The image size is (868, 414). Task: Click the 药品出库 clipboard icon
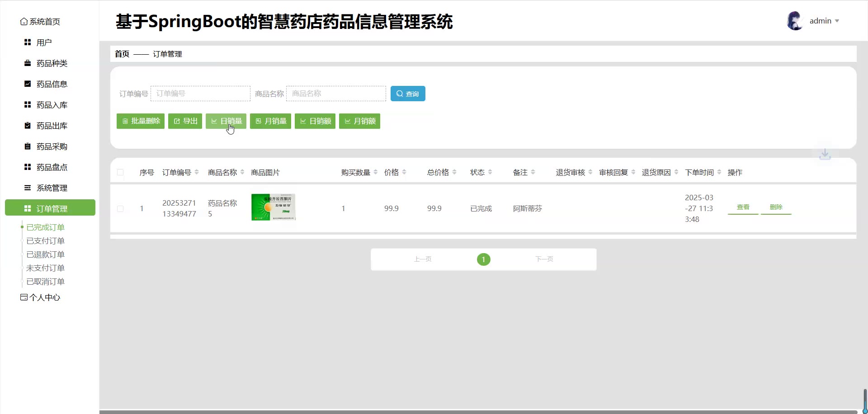28,126
